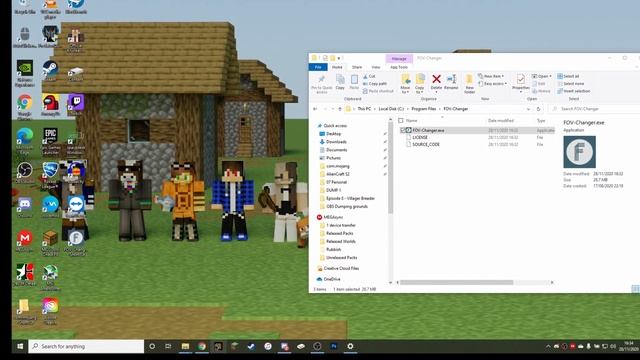
Task: Switch to App Tools tab
Action: tap(399, 67)
